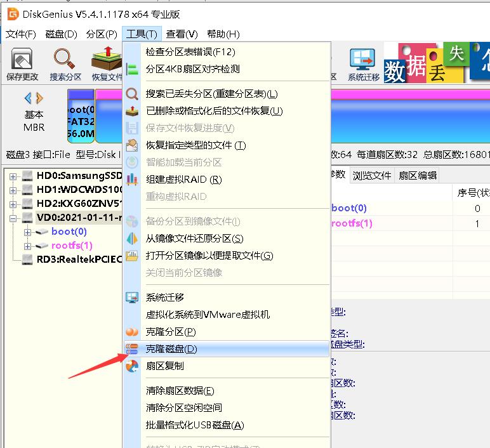The width and height of the screenshot is (490, 448).
Task: Select rootfs(1) in the disk tree
Action: tap(72, 246)
